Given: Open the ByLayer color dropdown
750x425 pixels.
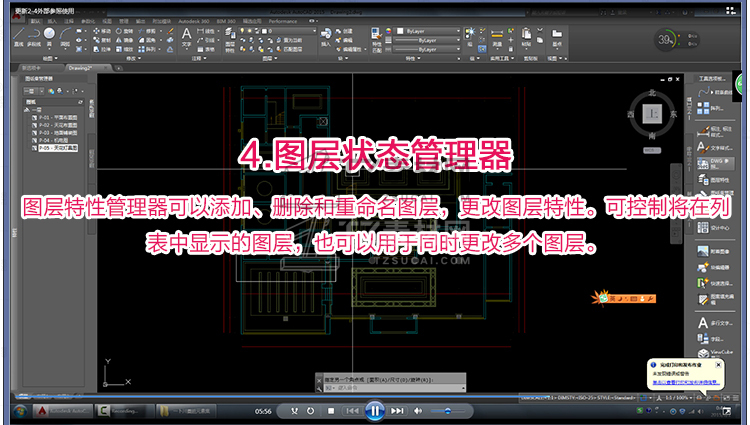Looking at the screenshot, I should click(429, 31).
